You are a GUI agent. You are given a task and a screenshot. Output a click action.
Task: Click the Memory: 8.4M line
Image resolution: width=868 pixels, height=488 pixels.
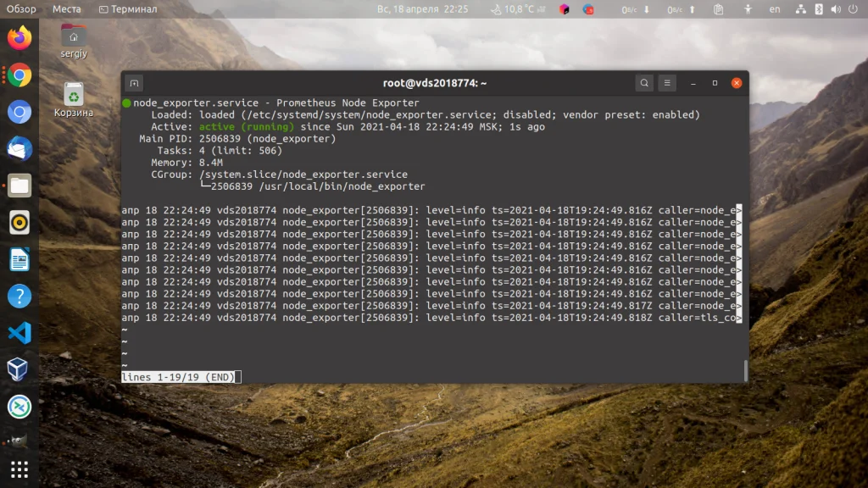coord(186,163)
